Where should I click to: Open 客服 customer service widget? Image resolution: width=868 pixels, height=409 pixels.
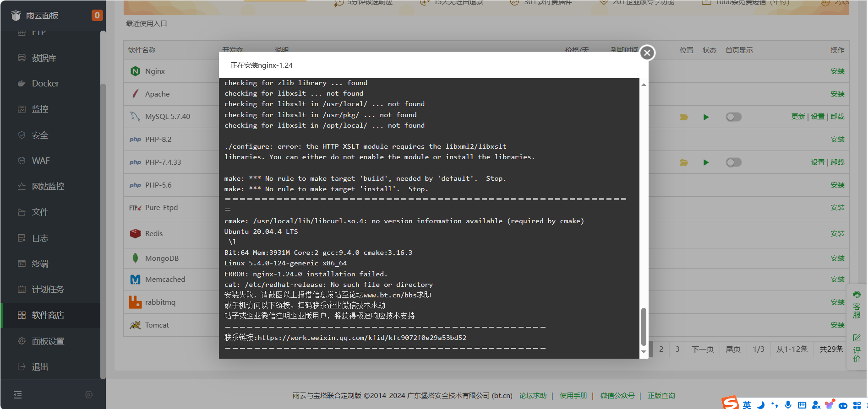(x=857, y=305)
